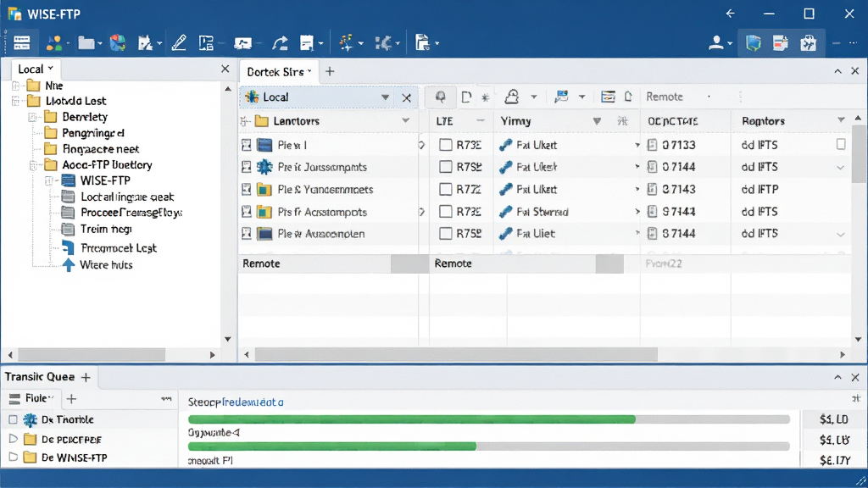Click the curved arrow transfer icon
868x488 pixels.
pyautogui.click(x=280, y=42)
